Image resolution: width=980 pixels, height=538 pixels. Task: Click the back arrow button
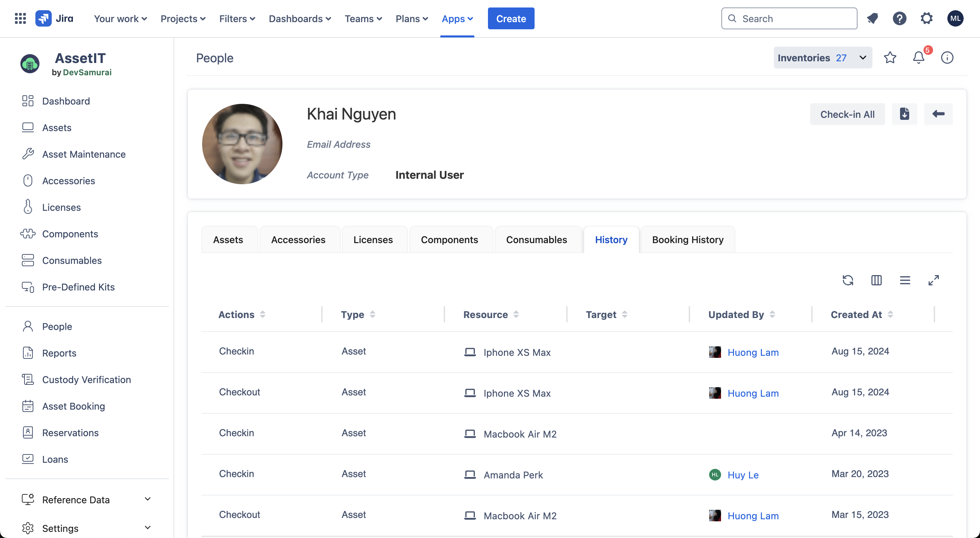pyautogui.click(x=938, y=114)
